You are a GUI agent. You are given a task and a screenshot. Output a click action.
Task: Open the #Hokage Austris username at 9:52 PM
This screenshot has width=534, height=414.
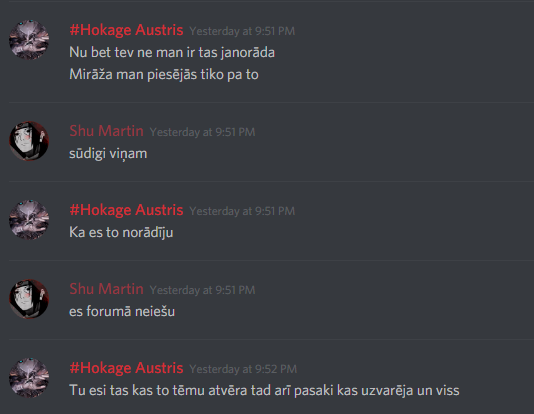[x=126, y=368]
